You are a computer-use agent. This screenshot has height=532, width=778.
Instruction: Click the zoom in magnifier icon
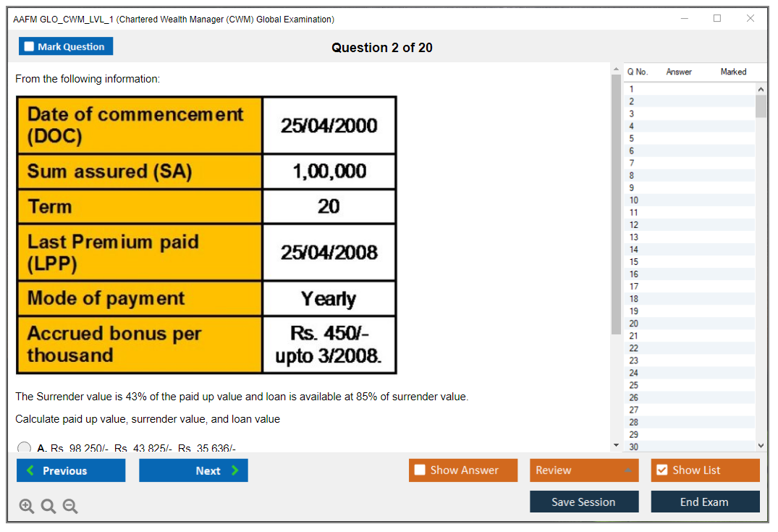click(x=27, y=507)
